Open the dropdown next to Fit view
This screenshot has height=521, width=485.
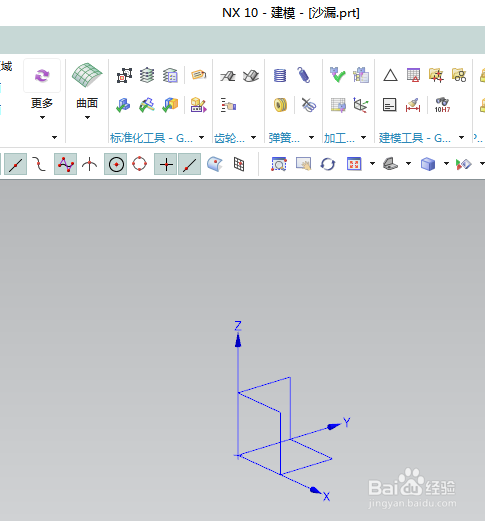point(372,163)
